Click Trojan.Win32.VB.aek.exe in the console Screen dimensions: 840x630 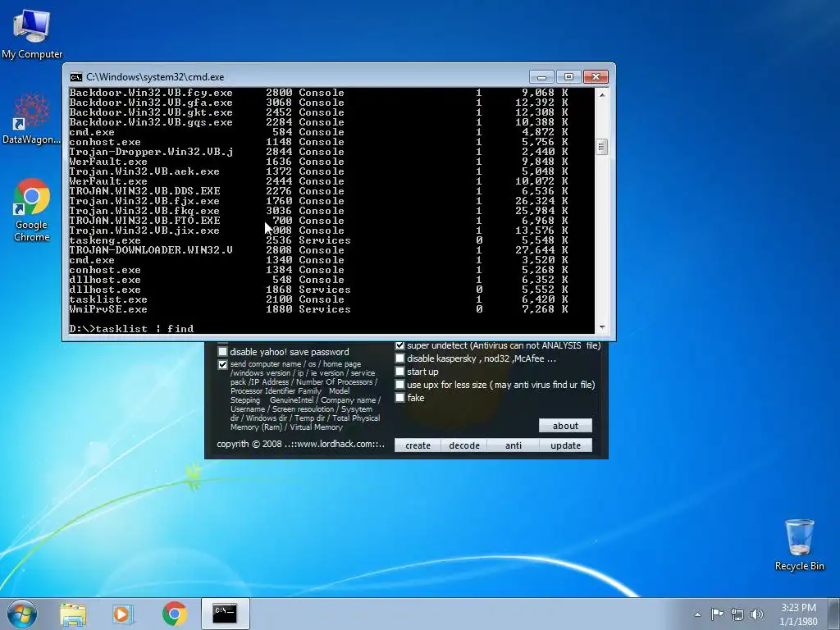[144, 171]
